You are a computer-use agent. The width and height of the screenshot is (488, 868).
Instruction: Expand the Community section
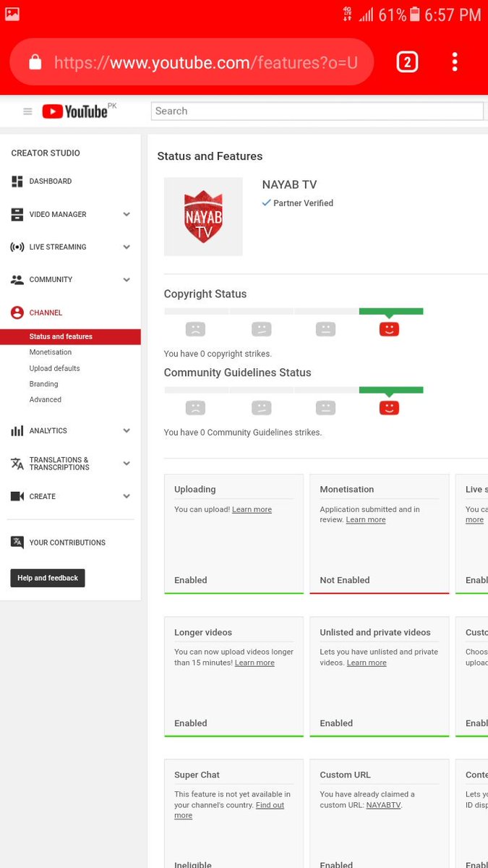click(127, 280)
